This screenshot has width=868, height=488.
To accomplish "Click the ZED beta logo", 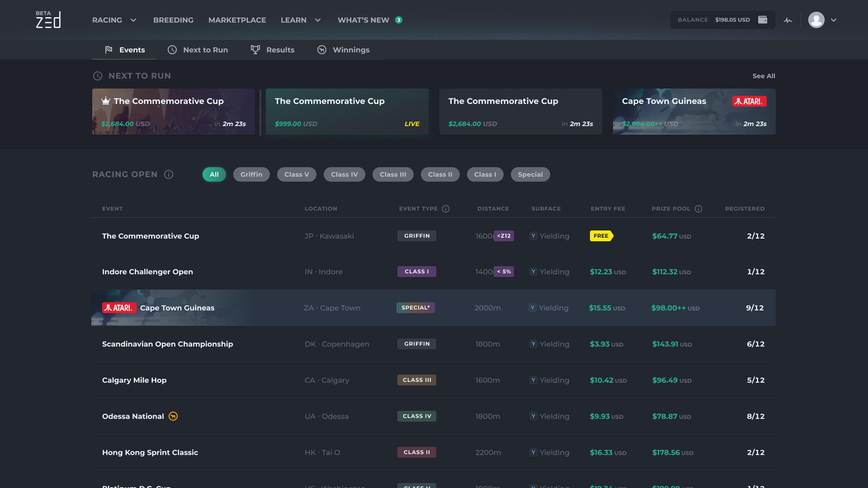I will point(48,20).
